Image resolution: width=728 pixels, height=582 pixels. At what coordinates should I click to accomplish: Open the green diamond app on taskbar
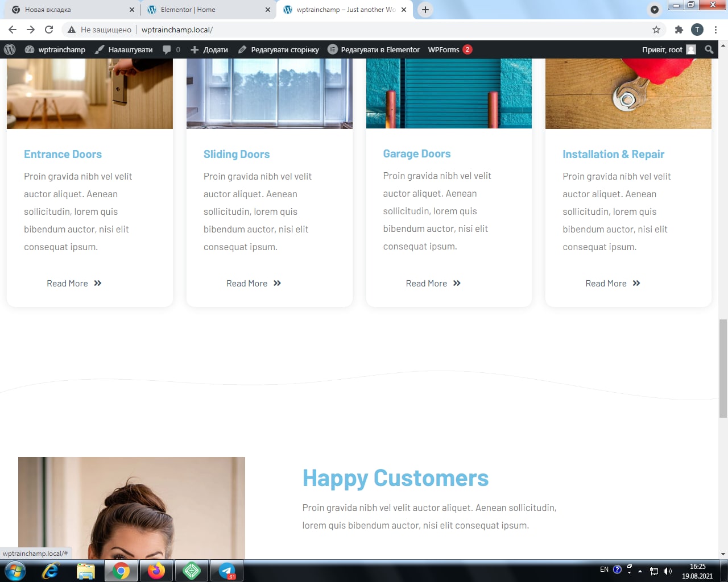(x=192, y=571)
